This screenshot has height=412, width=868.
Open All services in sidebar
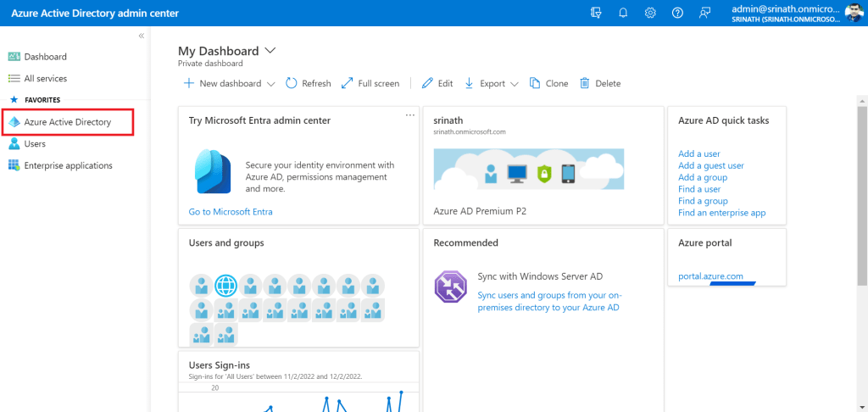point(45,78)
